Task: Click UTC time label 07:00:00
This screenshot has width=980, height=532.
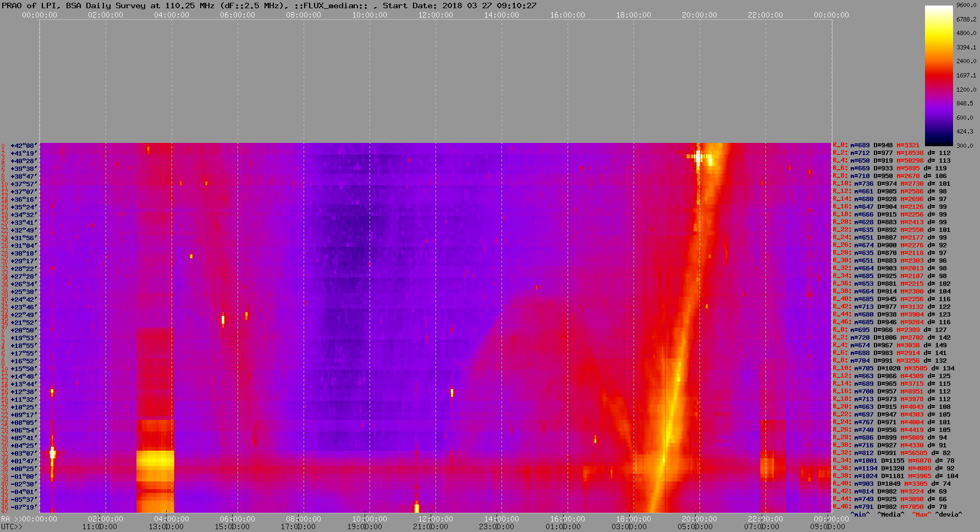Action: [x=762, y=527]
